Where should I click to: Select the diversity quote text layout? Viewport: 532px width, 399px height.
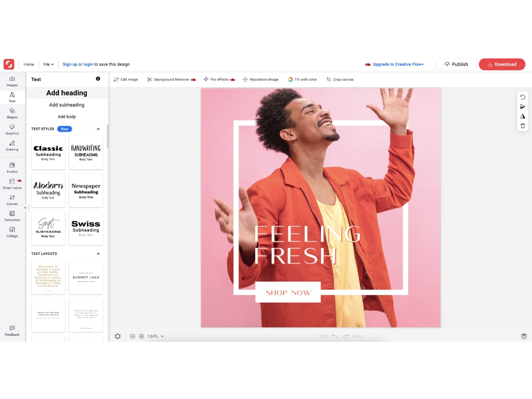point(48,278)
